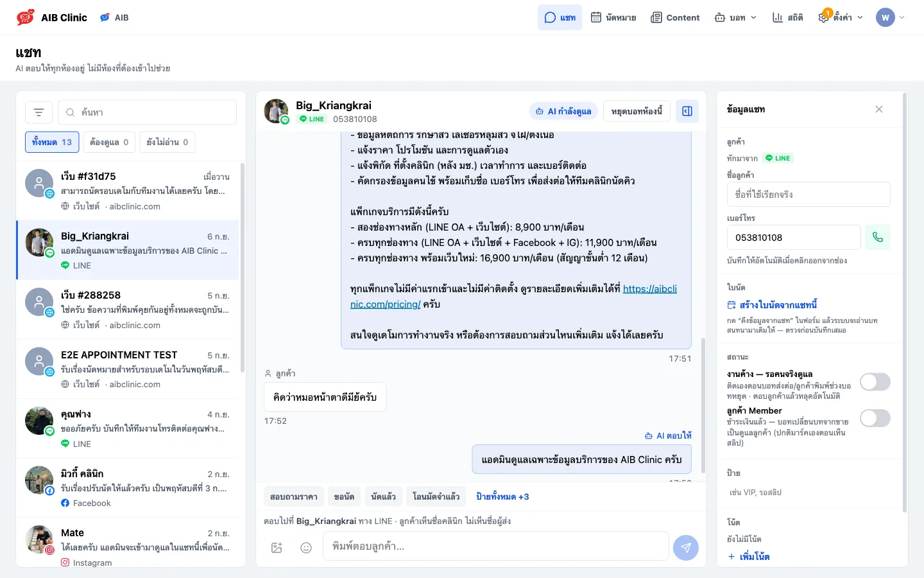Click the filter icon beside search

(38, 112)
